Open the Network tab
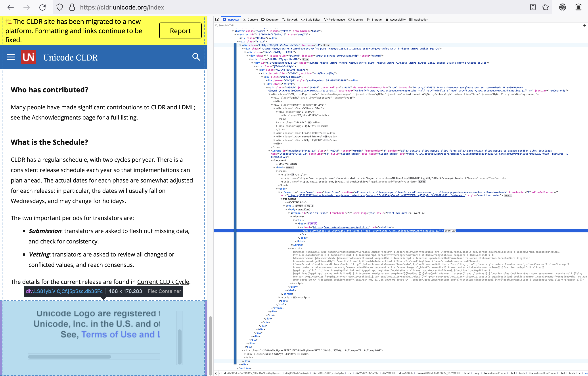 point(290,19)
